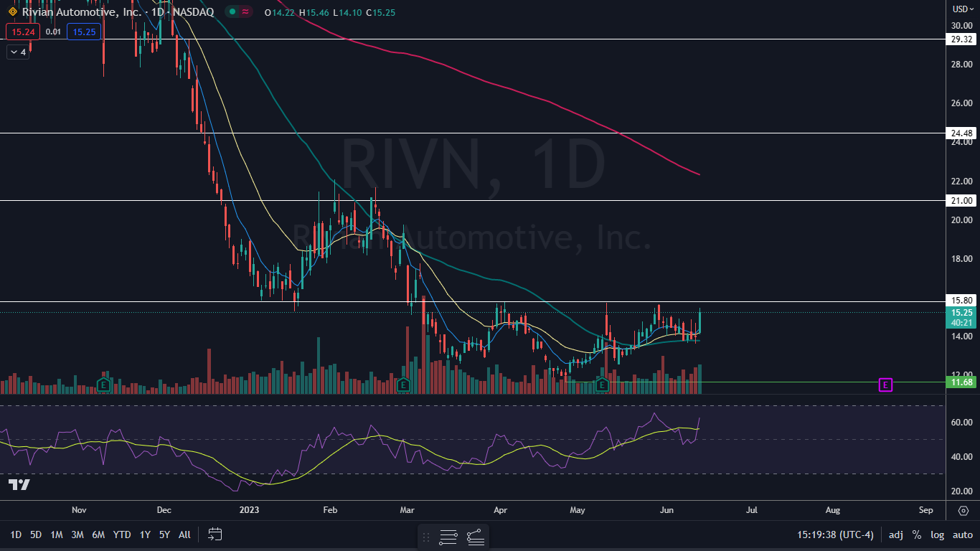Screen dimensions: 980x551
Task: Toggle auto scale mode
Action: tap(963, 534)
